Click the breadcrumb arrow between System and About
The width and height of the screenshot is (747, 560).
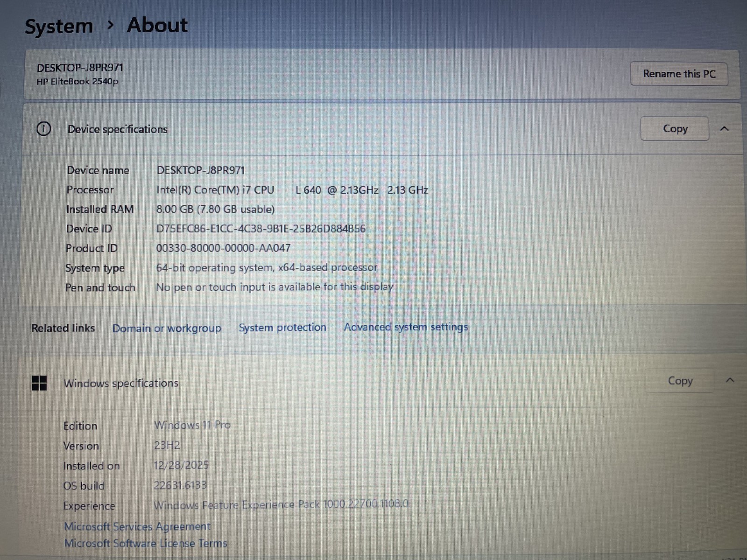point(110,25)
